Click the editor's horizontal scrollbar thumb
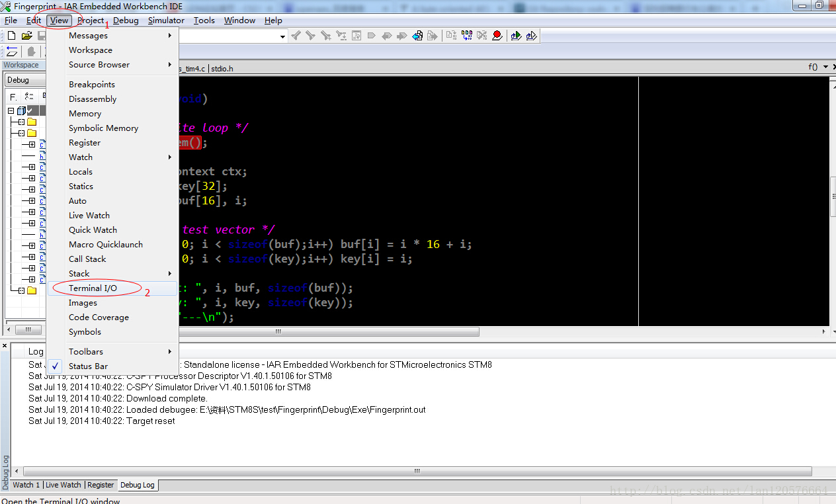 pos(278,331)
